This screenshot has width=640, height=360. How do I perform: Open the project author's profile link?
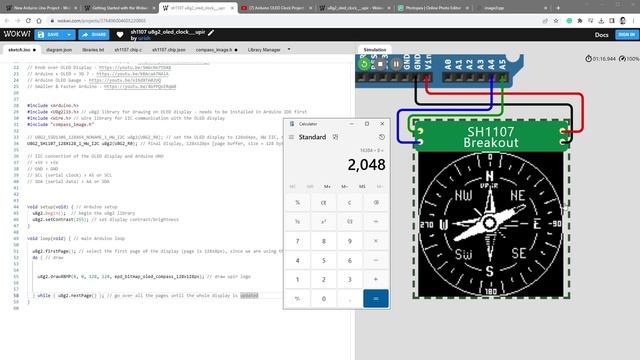tap(144, 38)
